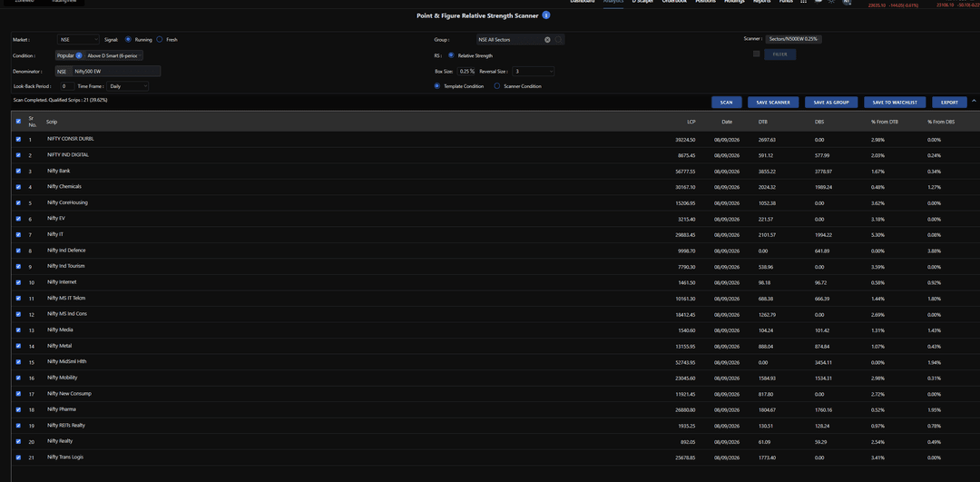Open the Dashboard tab
This screenshot has height=482, width=980.
click(582, 2)
